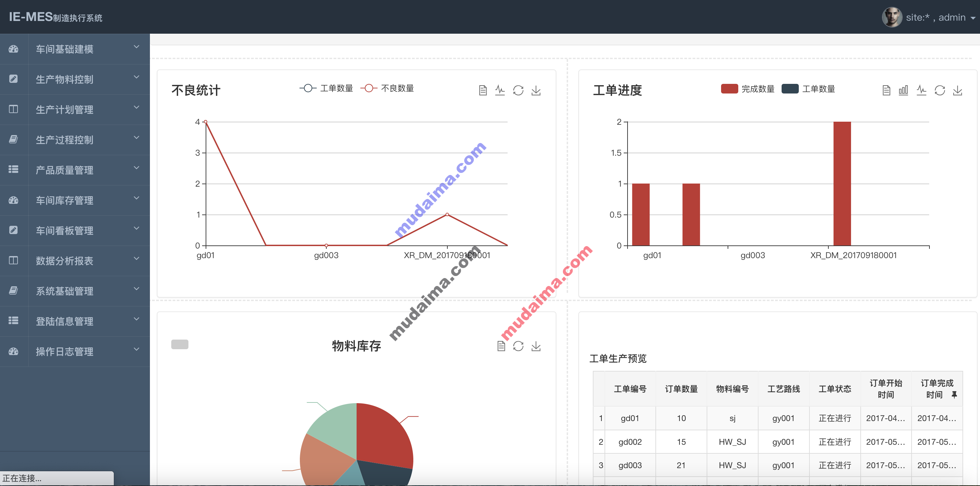Click the 操作日志管理 dashboard icon
This screenshot has width=980, height=486.
13,351
